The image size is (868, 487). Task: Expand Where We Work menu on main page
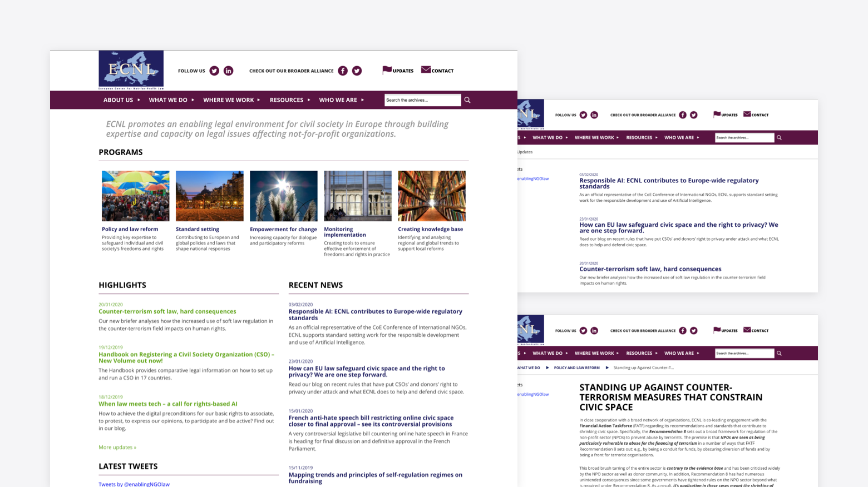[231, 100]
